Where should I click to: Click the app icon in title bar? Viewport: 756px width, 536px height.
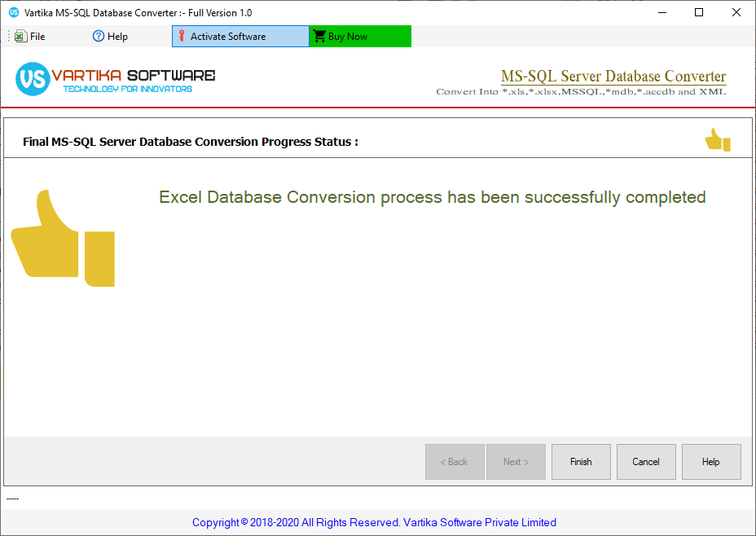[x=14, y=12]
